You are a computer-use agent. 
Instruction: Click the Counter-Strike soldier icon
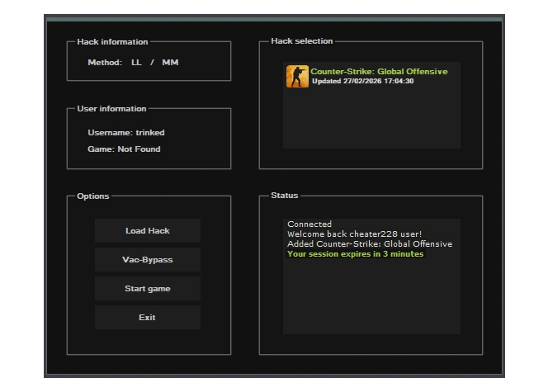(297, 76)
